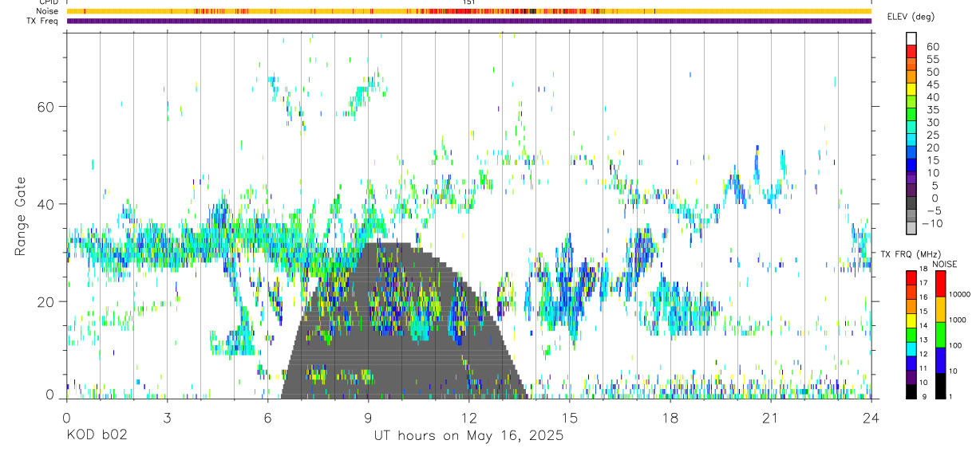
Task: Click the "NOISE" legend title at right
Action: [x=945, y=264]
